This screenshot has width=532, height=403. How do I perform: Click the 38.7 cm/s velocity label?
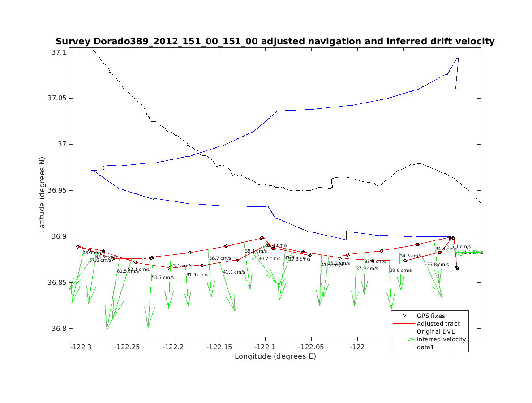(220, 258)
